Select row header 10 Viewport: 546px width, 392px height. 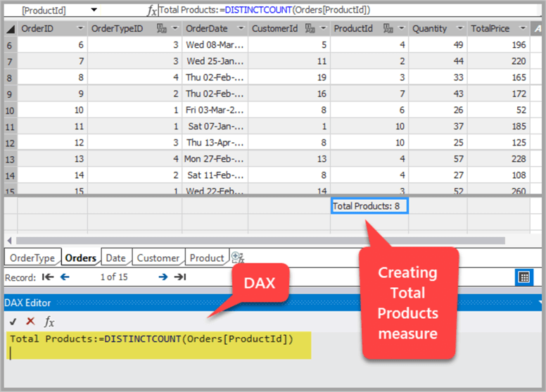tap(11, 110)
